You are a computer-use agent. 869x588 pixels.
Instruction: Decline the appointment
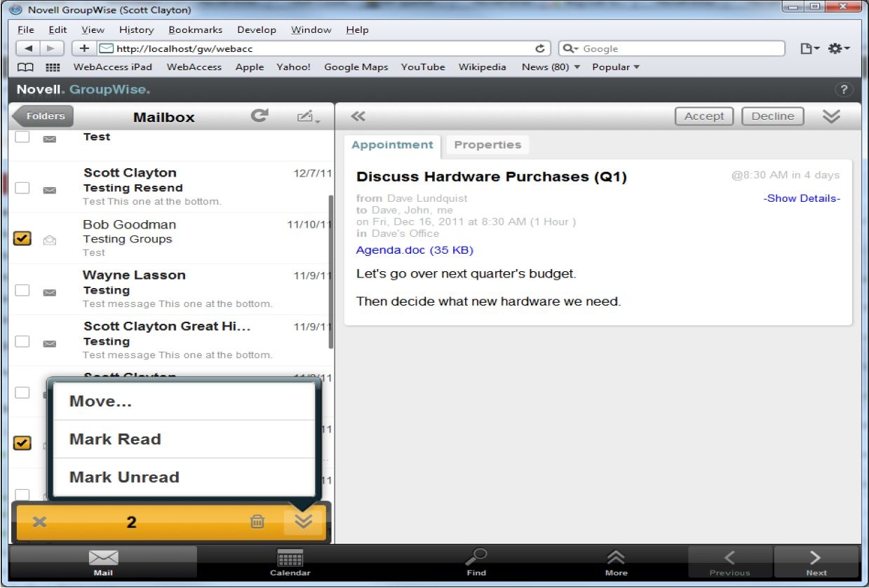pyautogui.click(x=773, y=116)
